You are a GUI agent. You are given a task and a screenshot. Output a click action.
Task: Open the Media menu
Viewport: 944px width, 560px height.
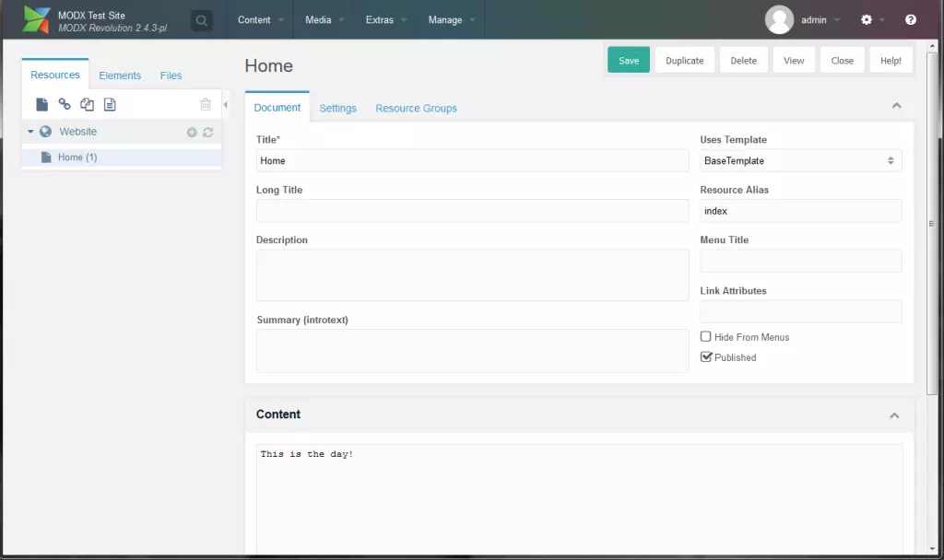[324, 20]
